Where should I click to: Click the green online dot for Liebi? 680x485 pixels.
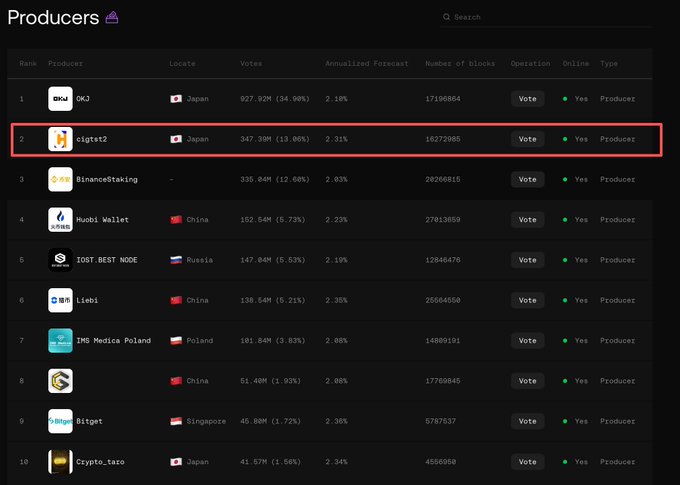pos(565,300)
